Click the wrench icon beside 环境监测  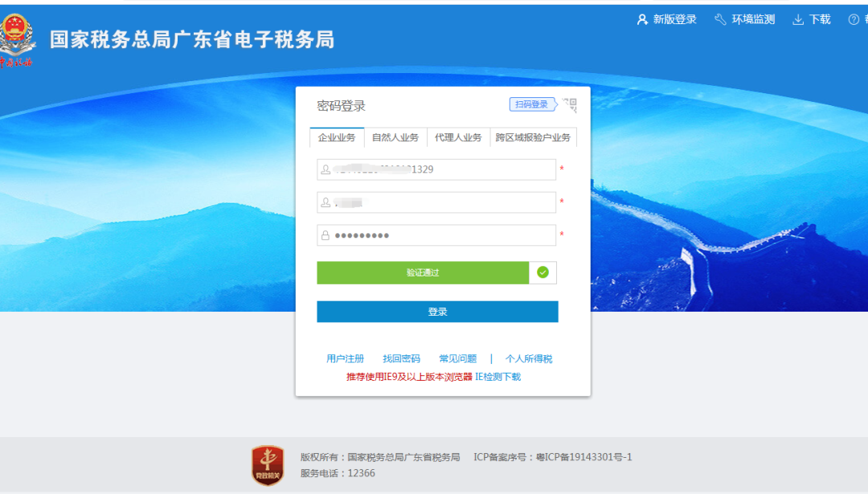tap(720, 19)
